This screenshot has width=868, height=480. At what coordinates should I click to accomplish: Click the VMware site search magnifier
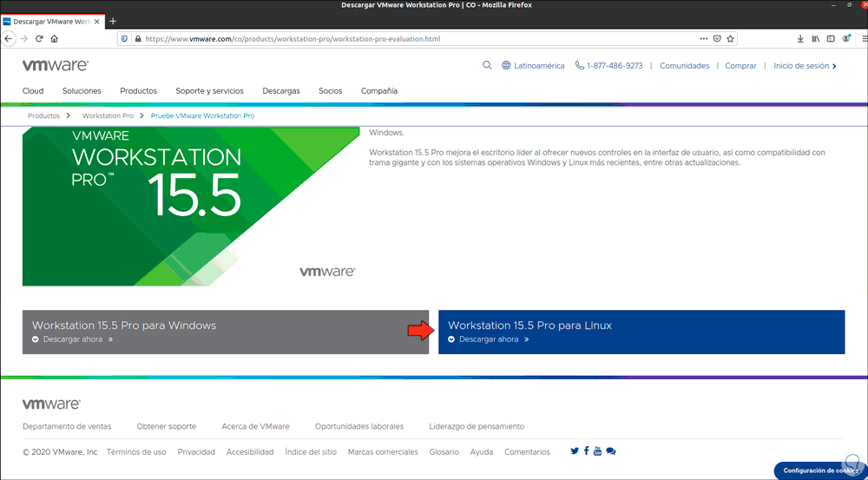tap(487, 65)
